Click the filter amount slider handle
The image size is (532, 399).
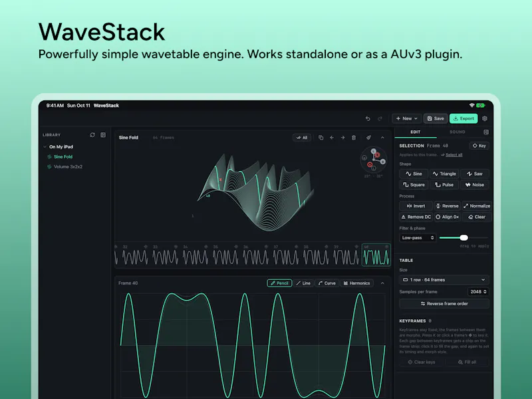pos(464,237)
